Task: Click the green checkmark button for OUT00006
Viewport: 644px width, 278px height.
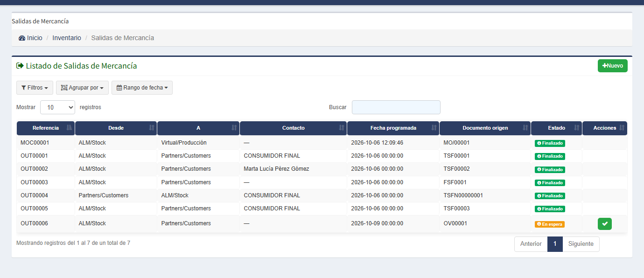Action: (x=605, y=224)
